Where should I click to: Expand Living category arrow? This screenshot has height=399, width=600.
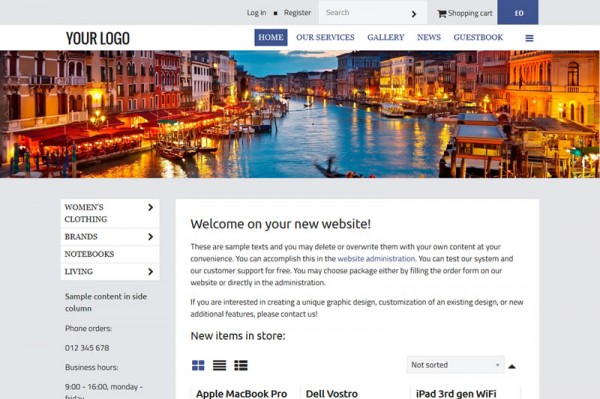coord(150,272)
